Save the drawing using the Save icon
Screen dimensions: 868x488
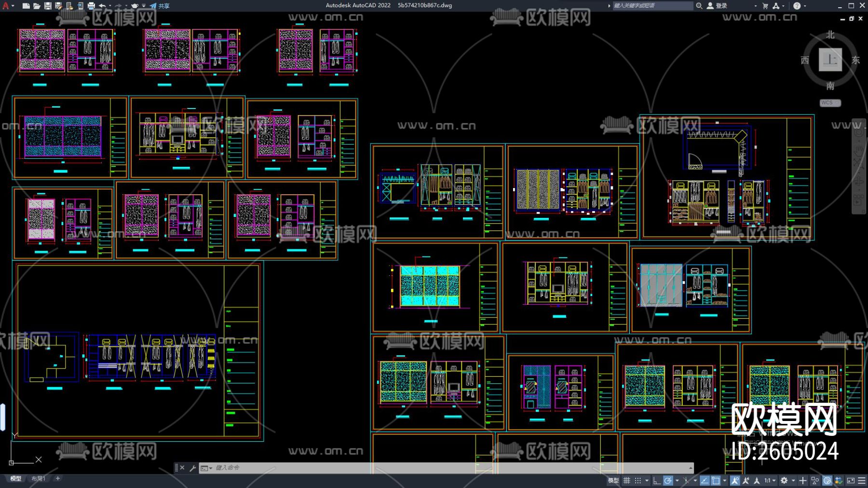(x=48, y=6)
